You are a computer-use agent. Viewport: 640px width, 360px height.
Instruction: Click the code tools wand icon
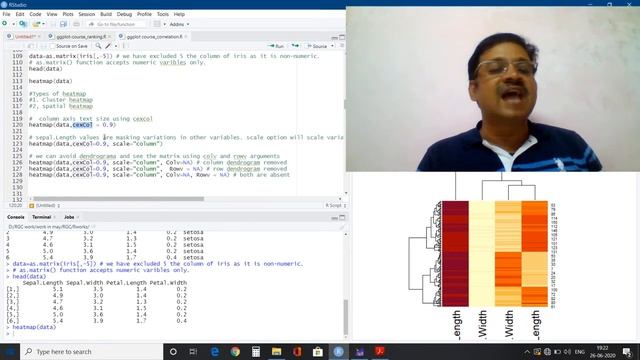(108, 46)
